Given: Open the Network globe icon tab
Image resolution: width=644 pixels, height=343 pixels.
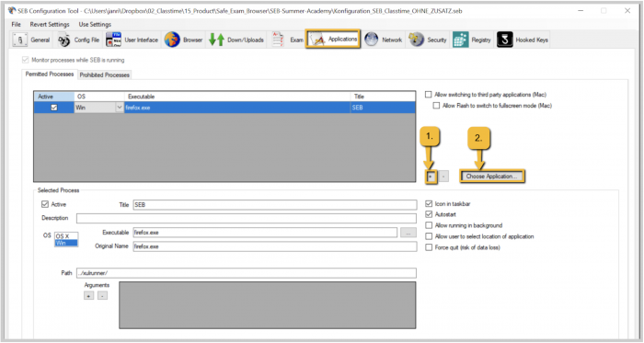Looking at the screenshot, I should (x=372, y=40).
